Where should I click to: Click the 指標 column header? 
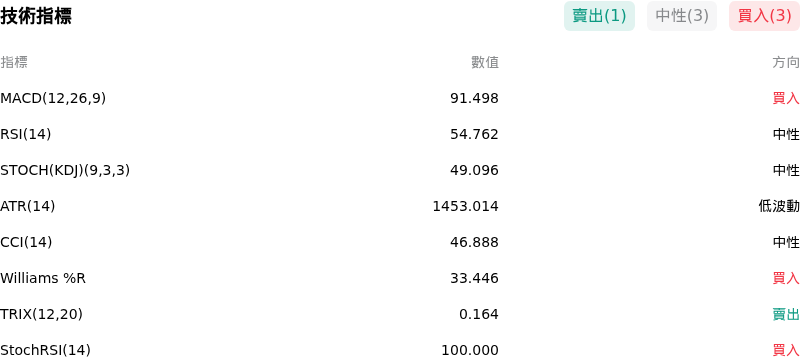(x=14, y=62)
